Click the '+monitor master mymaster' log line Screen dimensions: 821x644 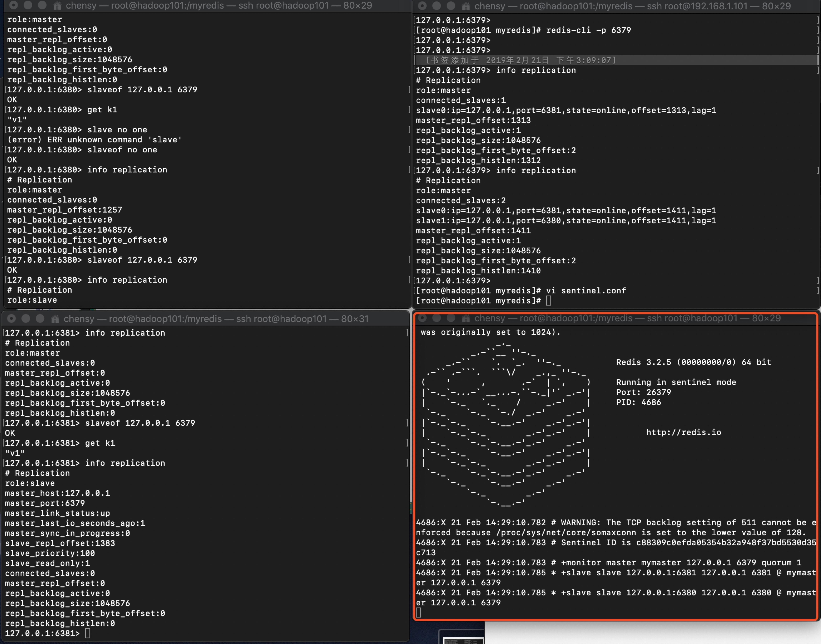[x=608, y=563]
